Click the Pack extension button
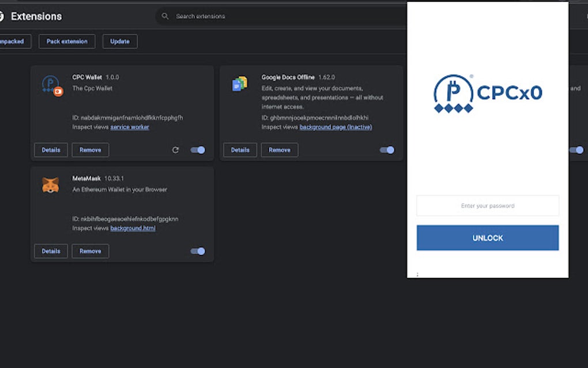The height and width of the screenshot is (368, 588). point(66,41)
